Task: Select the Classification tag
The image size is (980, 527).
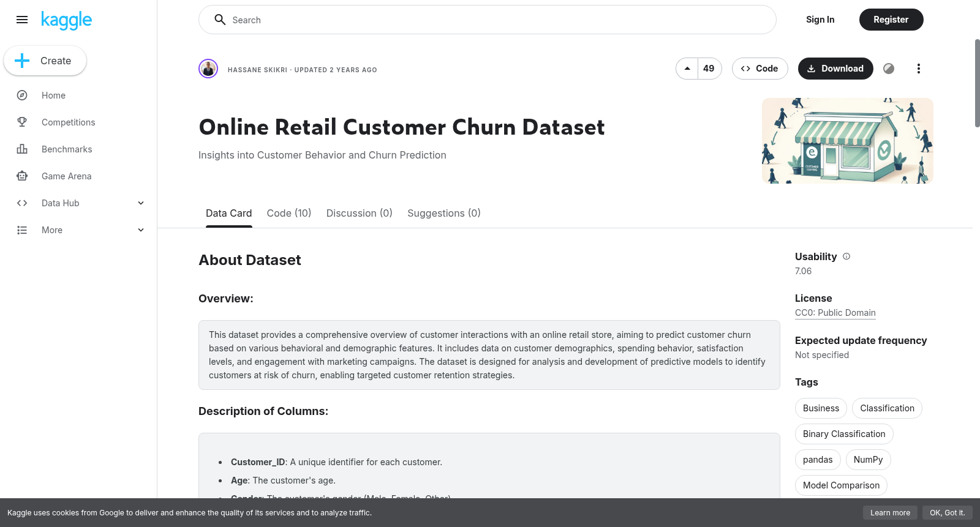Action: click(887, 408)
